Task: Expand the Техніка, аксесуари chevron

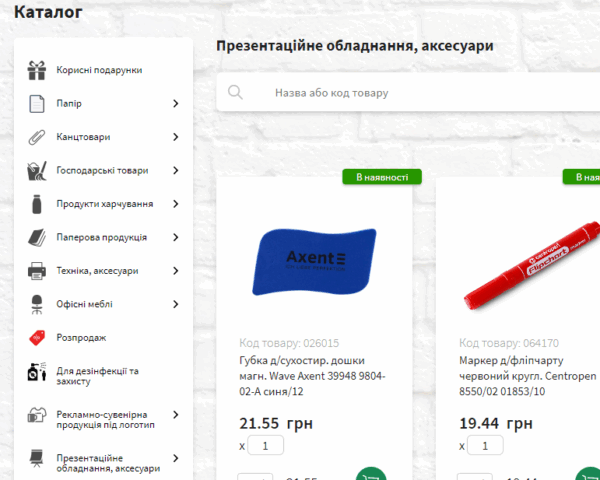Action: point(176,271)
